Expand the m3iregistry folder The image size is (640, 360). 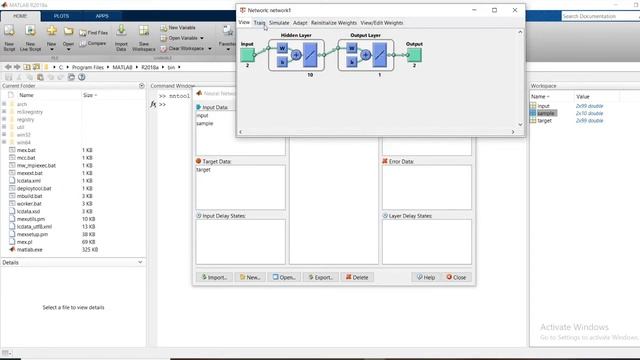tap(4, 111)
